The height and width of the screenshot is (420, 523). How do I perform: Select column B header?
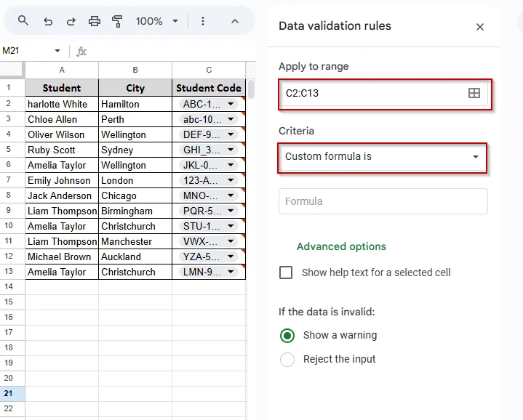[x=135, y=70]
